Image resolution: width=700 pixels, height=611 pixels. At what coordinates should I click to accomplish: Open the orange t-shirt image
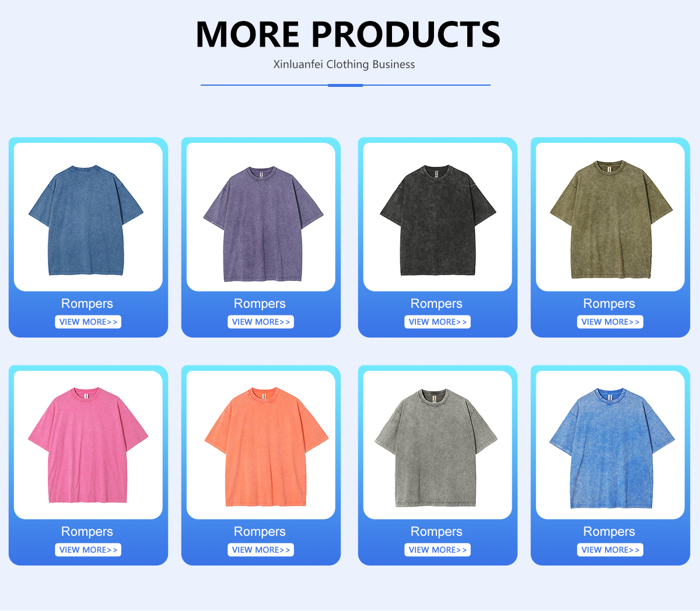[x=261, y=445]
